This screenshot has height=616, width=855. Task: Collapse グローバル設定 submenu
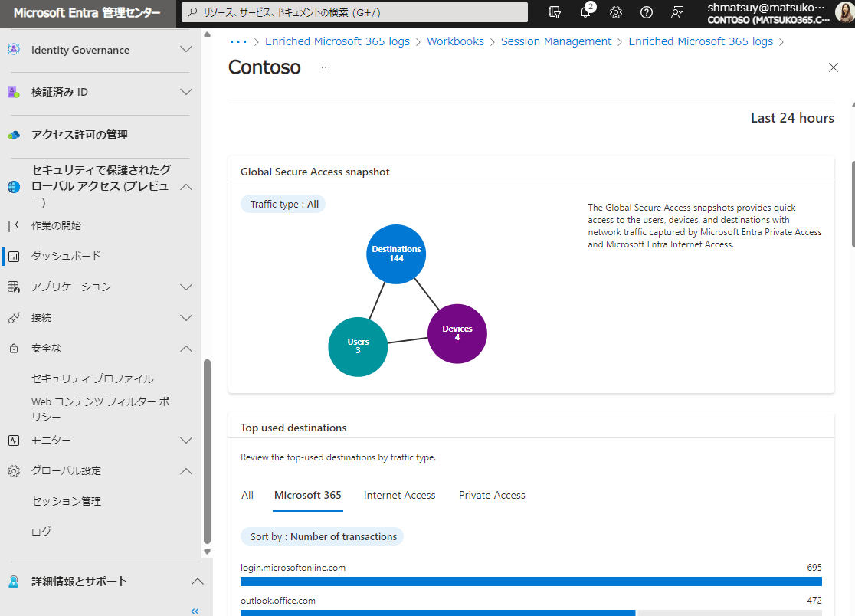pos(186,471)
